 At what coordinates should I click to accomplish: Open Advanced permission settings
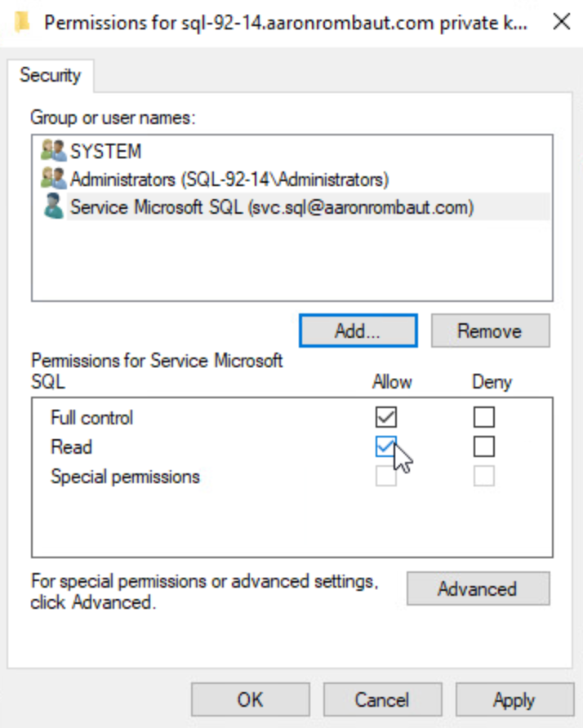[477, 589]
